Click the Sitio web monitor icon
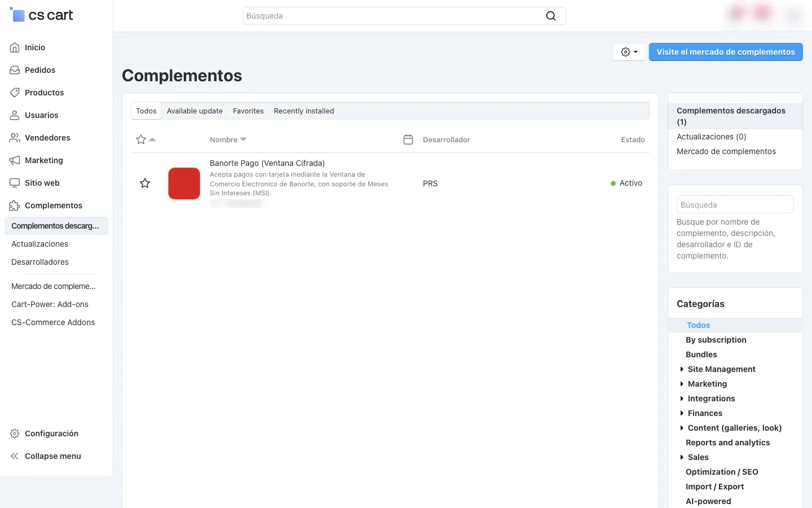Viewport: 812px width, 508px height. pyautogui.click(x=15, y=183)
